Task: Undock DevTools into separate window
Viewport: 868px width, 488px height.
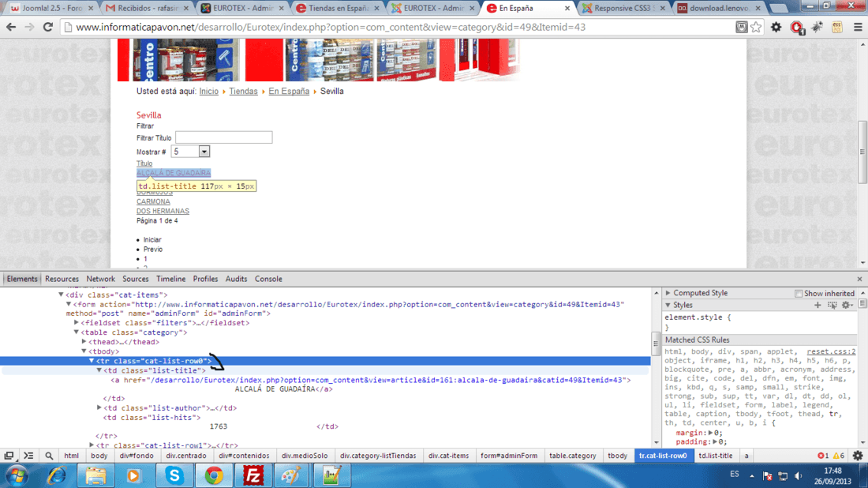Action: pos(9,456)
